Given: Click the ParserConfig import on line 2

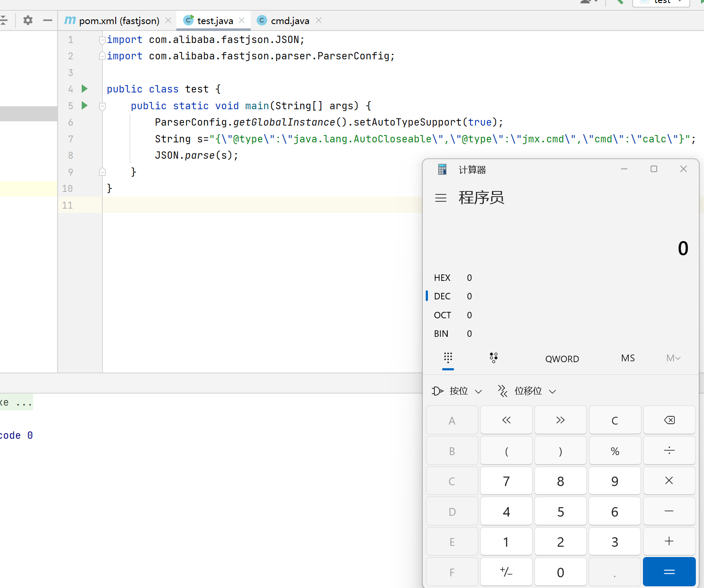Looking at the screenshot, I should pyautogui.click(x=251, y=56).
